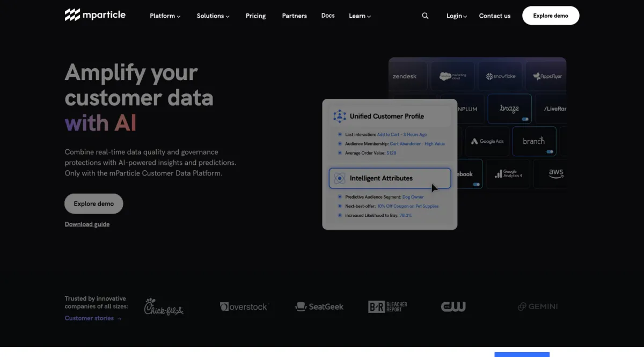Click the mParticle logo

(x=95, y=15)
